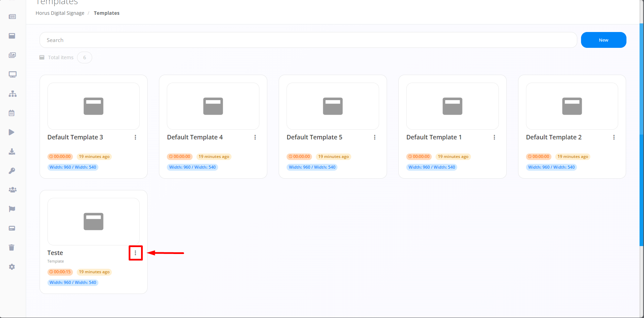The height and width of the screenshot is (318, 644).
Task: Open the users group sidebar icon
Action: 12,190
